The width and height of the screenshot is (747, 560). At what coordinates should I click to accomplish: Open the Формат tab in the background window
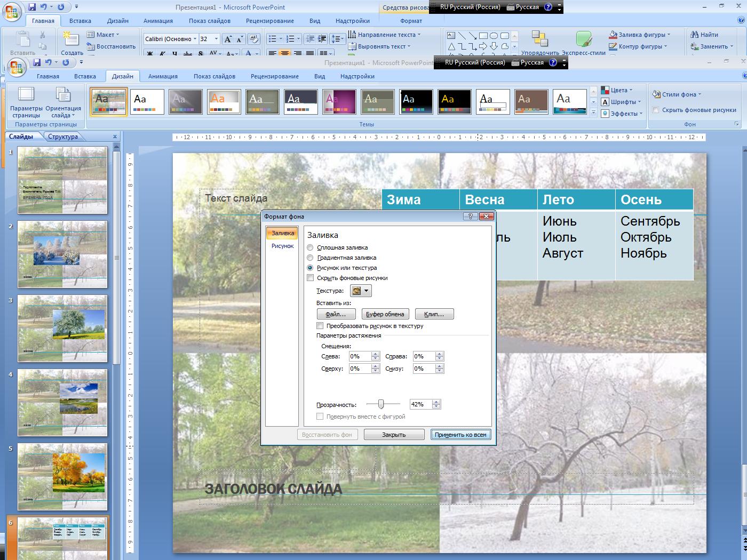411,21
